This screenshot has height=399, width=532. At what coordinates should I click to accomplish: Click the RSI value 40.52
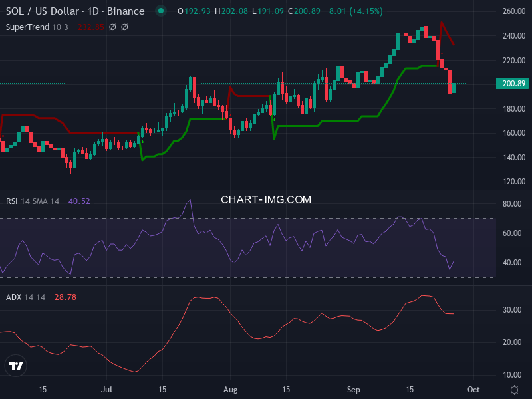click(79, 201)
